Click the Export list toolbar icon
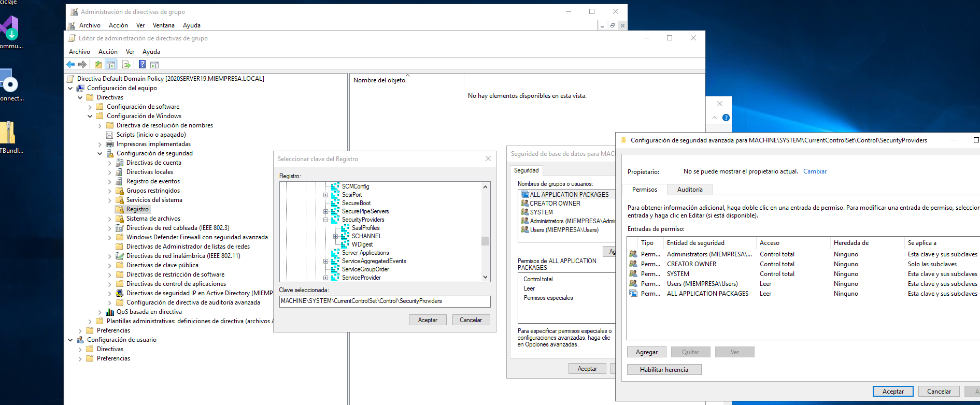Viewport: 980px width, 405px height. (126, 65)
